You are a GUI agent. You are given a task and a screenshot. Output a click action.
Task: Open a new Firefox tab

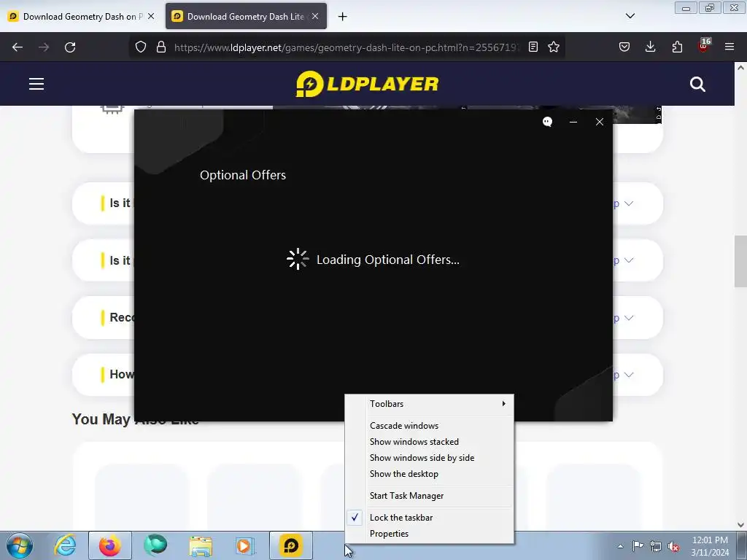[343, 17]
